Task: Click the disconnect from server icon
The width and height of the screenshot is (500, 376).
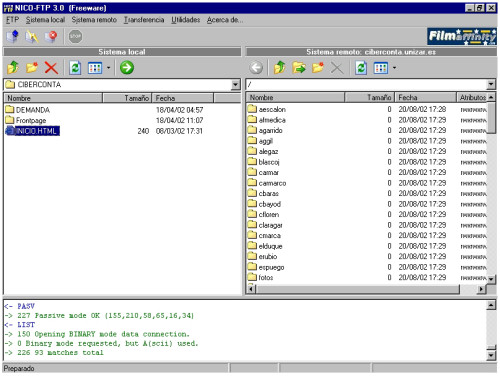Action: pyautogui.click(x=51, y=36)
